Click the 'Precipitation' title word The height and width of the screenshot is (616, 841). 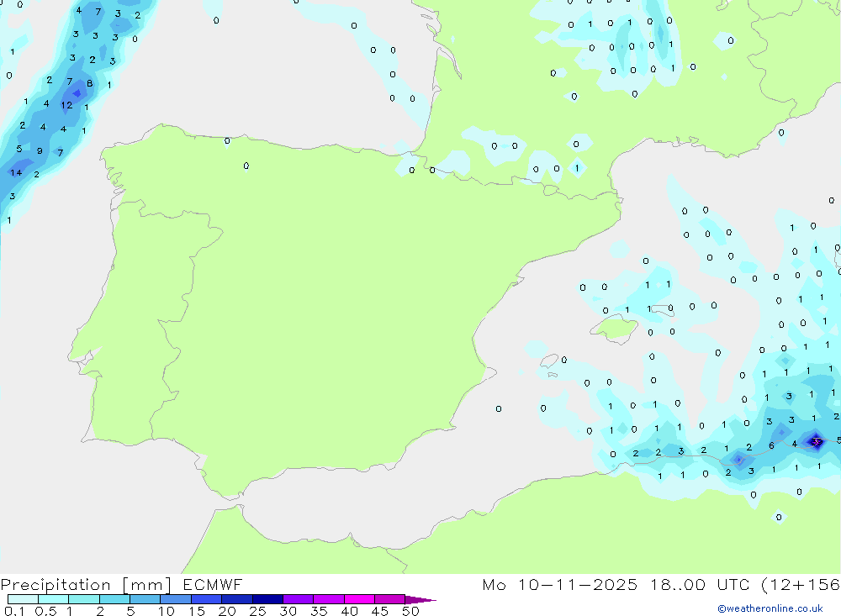point(56,584)
